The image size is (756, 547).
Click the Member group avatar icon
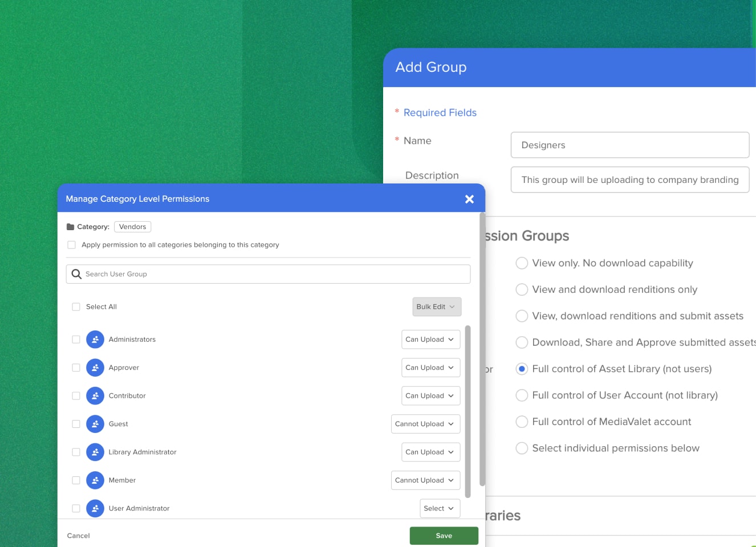tap(95, 480)
